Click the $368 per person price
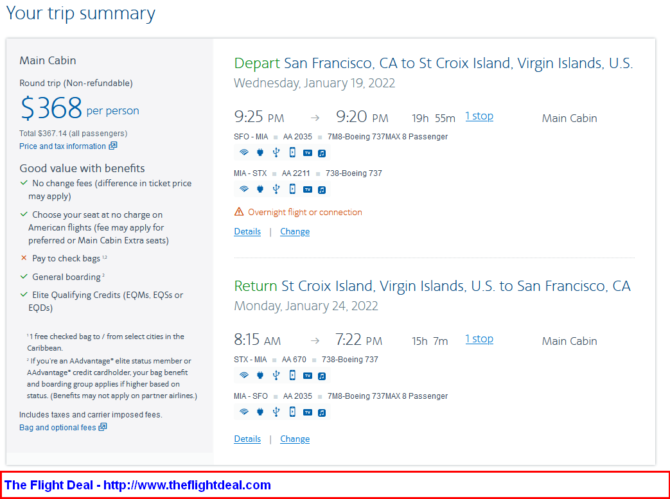This screenshot has width=670, height=499. coord(79,108)
